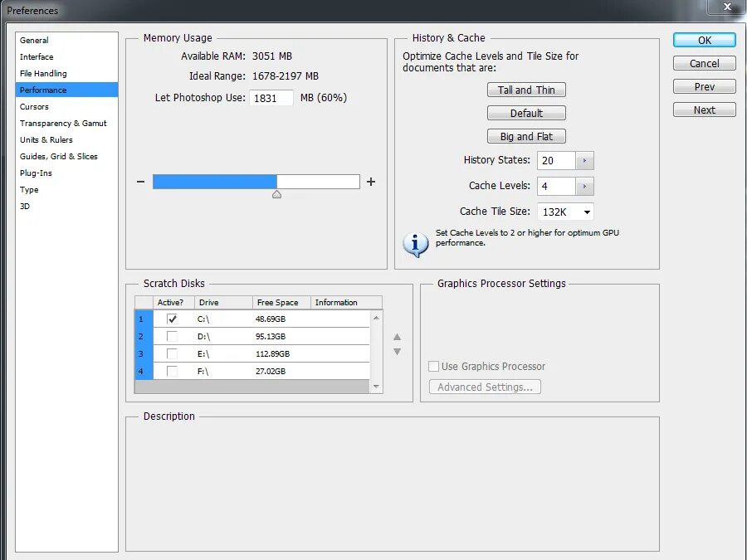This screenshot has height=560, width=747.
Task: Click the plus icon beside memory slider
Action: click(x=371, y=182)
